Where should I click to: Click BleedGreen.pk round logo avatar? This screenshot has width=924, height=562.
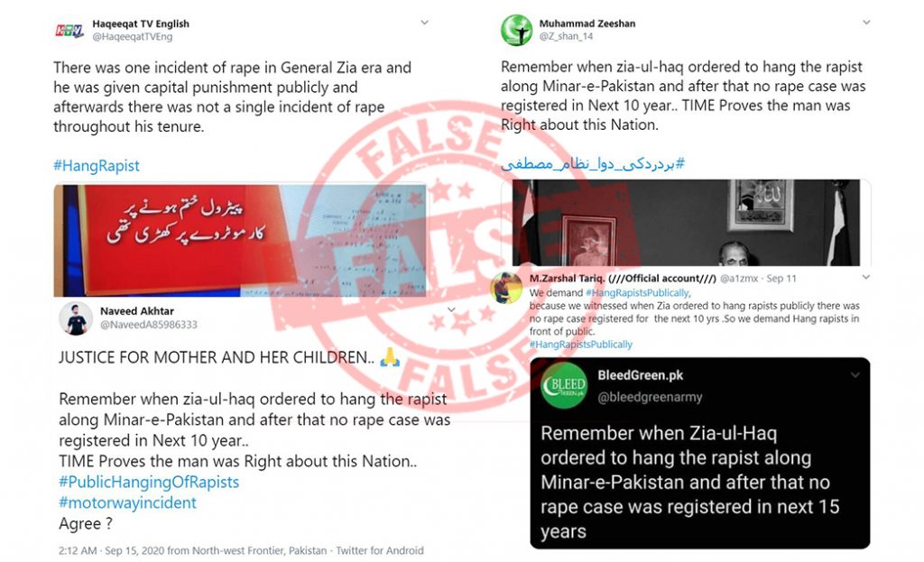pos(564,386)
